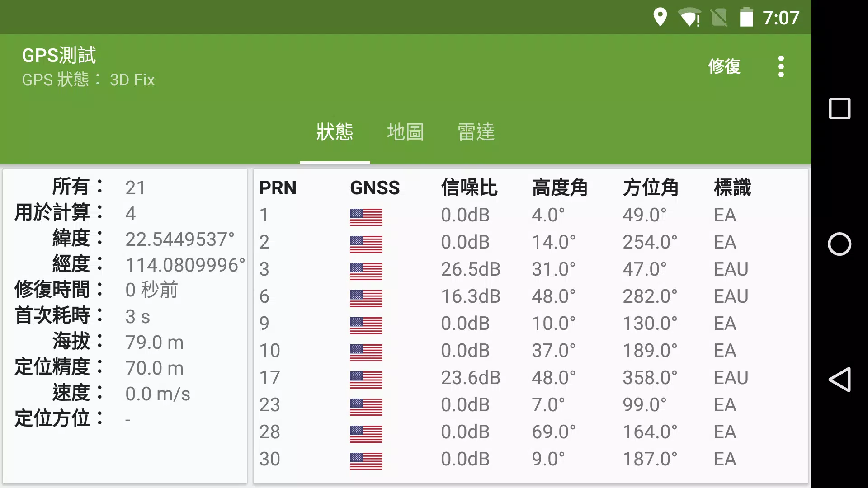Switch to the 地圖 map tab

pyautogui.click(x=406, y=132)
